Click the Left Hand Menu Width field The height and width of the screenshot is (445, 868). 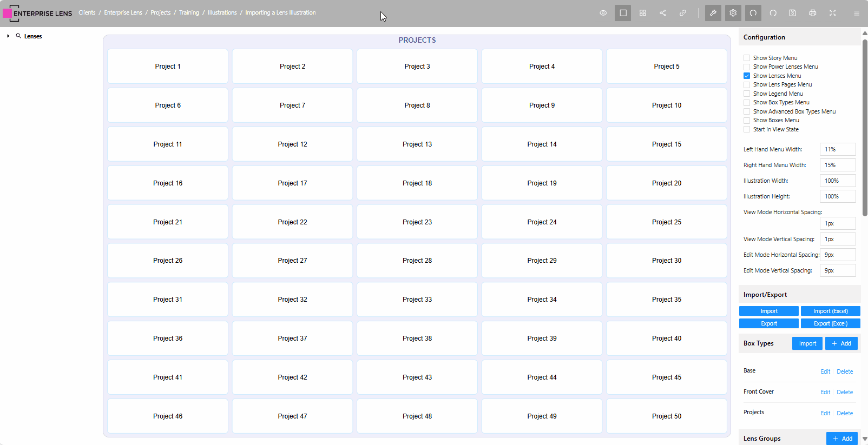click(x=837, y=149)
